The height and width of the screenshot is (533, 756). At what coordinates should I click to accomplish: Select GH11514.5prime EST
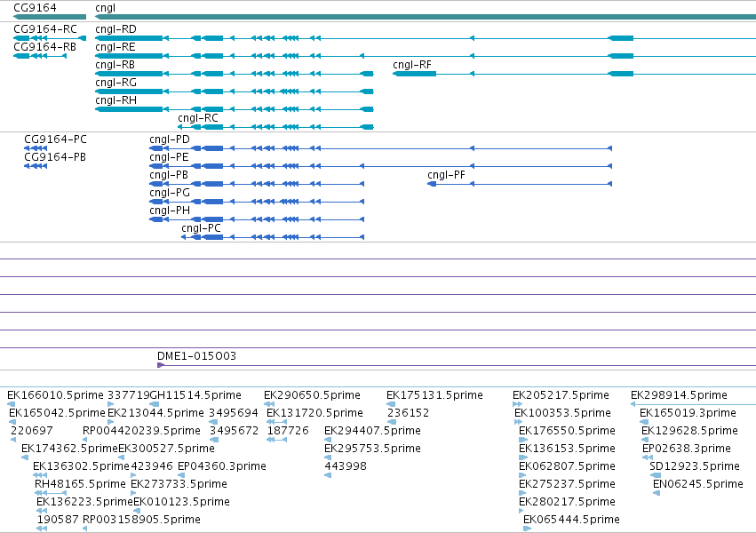pos(195,395)
